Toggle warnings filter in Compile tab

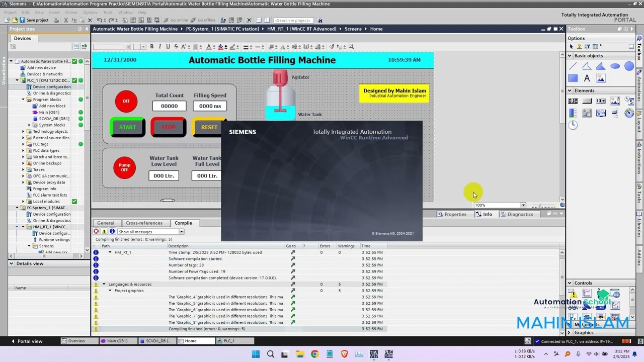[104, 232]
